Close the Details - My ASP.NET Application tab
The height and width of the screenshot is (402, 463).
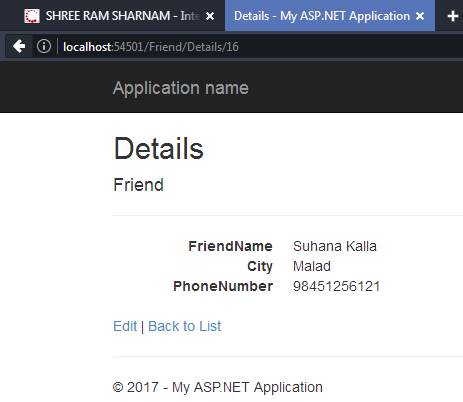tap(420, 16)
